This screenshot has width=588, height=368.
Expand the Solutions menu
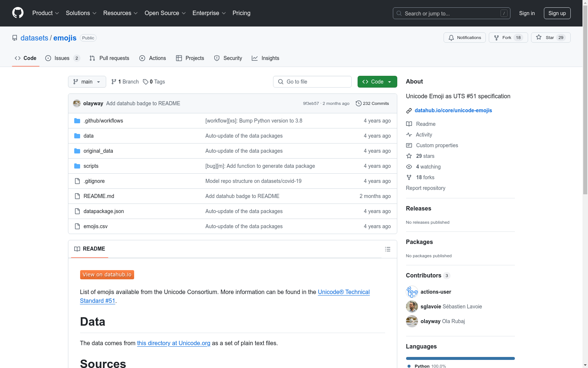(x=81, y=13)
